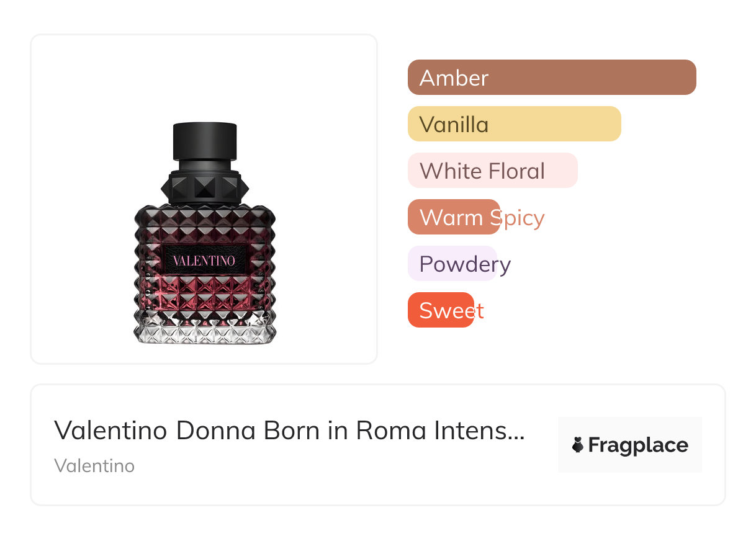Select the Amber accord bar
The height and width of the screenshot is (536, 756).
click(x=551, y=78)
